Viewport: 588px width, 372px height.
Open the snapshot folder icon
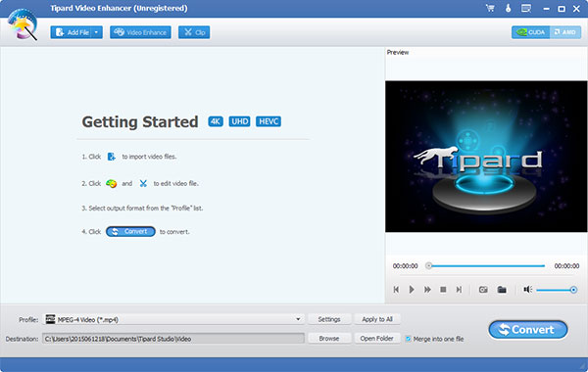(502, 290)
